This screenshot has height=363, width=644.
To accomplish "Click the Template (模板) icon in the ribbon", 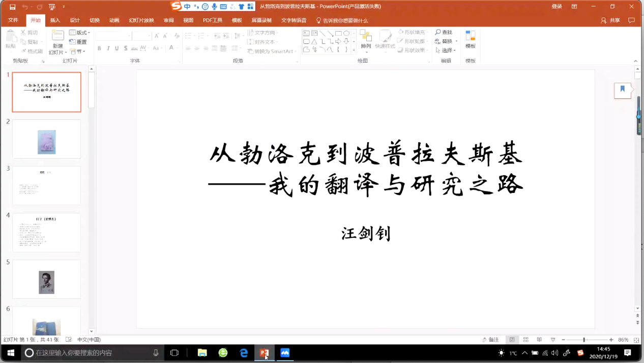I will point(471,39).
